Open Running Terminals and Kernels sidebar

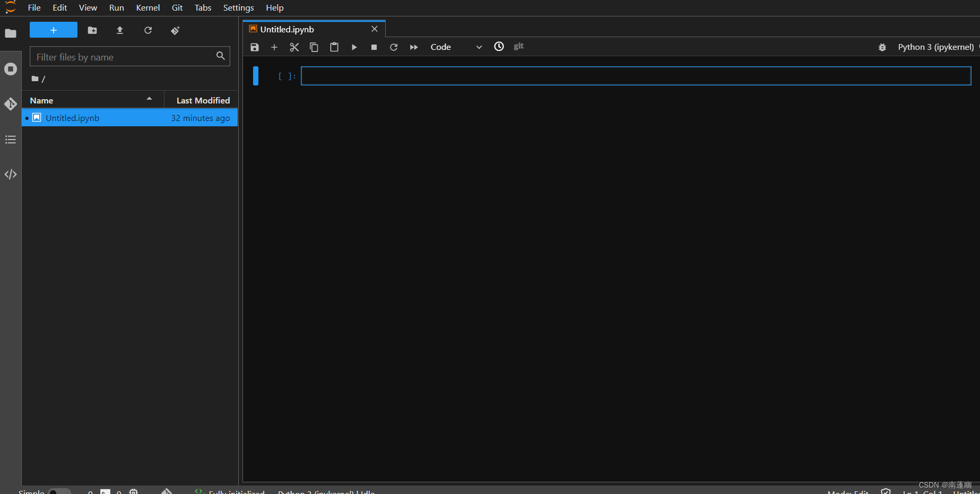tap(11, 69)
